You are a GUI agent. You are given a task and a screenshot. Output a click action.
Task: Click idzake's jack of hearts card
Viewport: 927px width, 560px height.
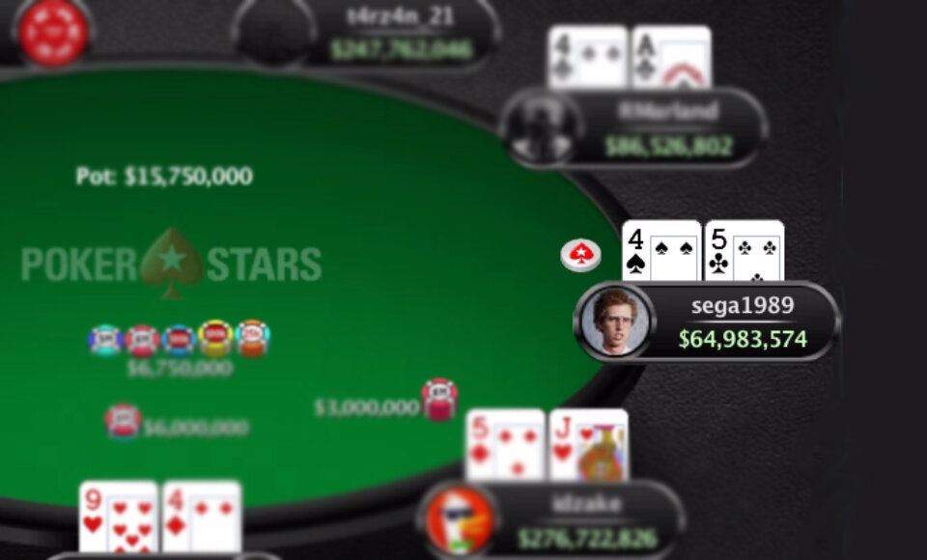tap(589, 445)
